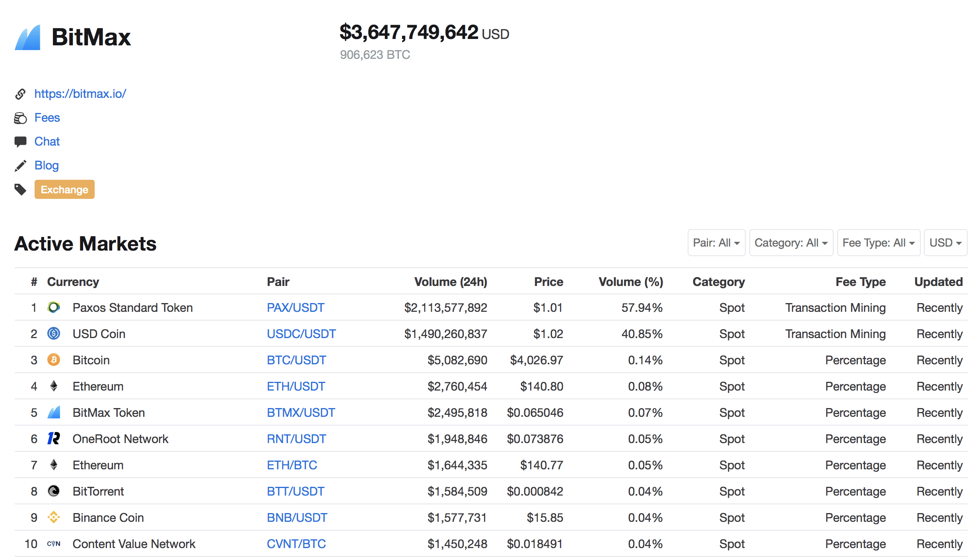The height and width of the screenshot is (560, 980).
Task: Open the Chat link
Action: (47, 142)
